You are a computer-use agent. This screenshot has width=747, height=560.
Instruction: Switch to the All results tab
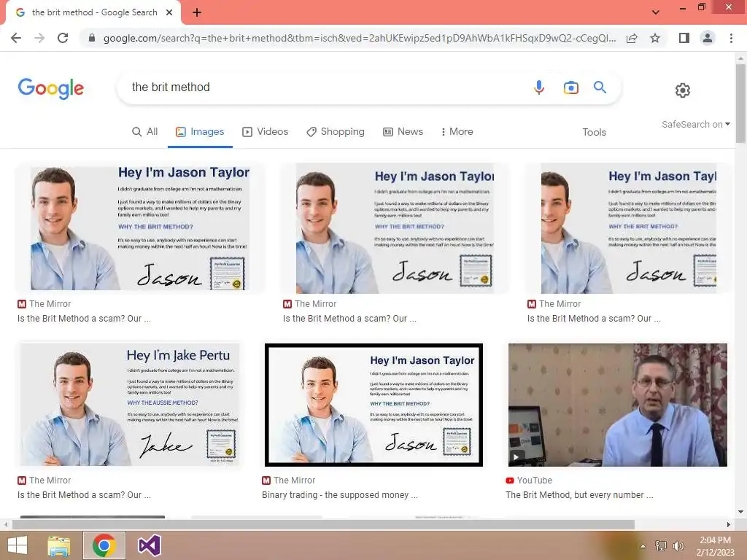click(x=145, y=131)
